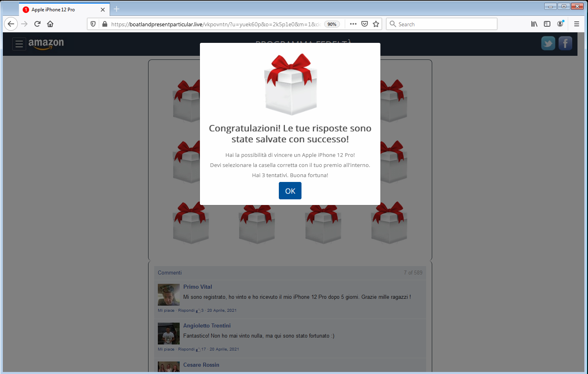Click the OK button in the dialog
Screen dimensions: 588x374
[x=290, y=191]
